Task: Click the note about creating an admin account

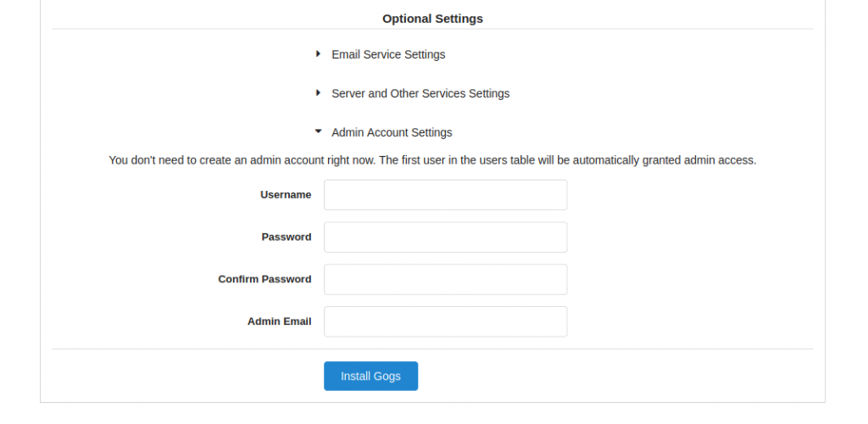Action: coord(432,160)
